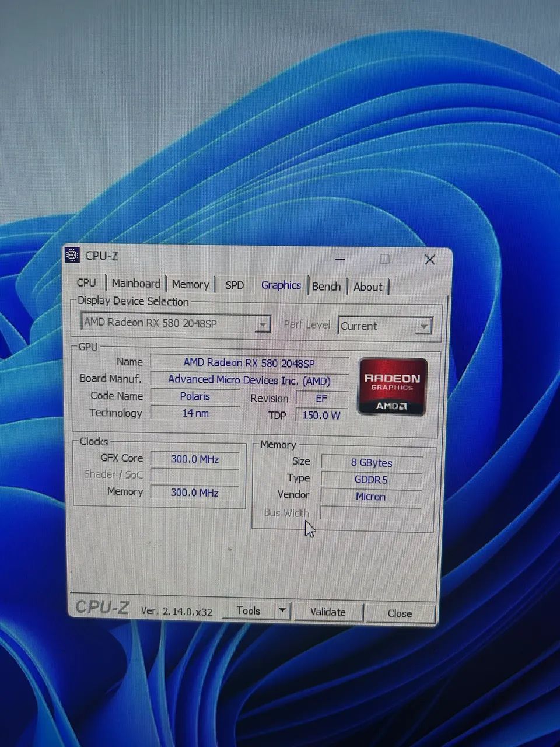Click the Radeon Graphics AMD logo
560x747 pixels.
point(391,385)
